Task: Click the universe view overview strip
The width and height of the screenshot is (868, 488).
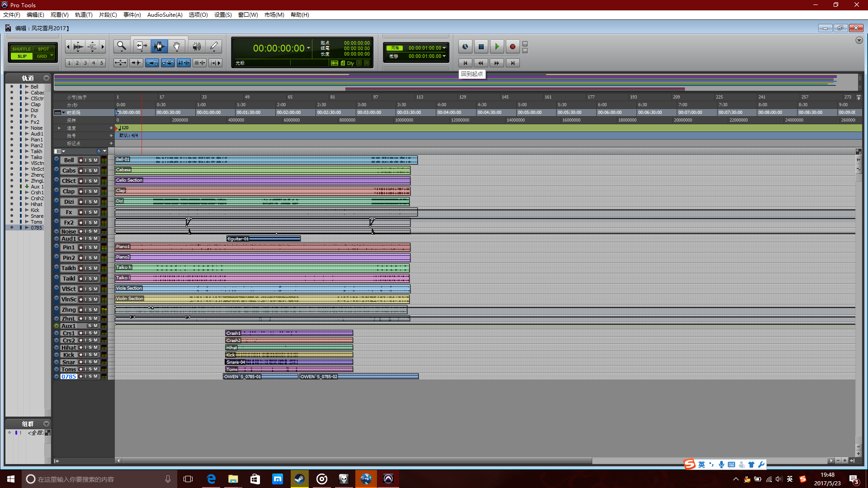Action: [455, 82]
